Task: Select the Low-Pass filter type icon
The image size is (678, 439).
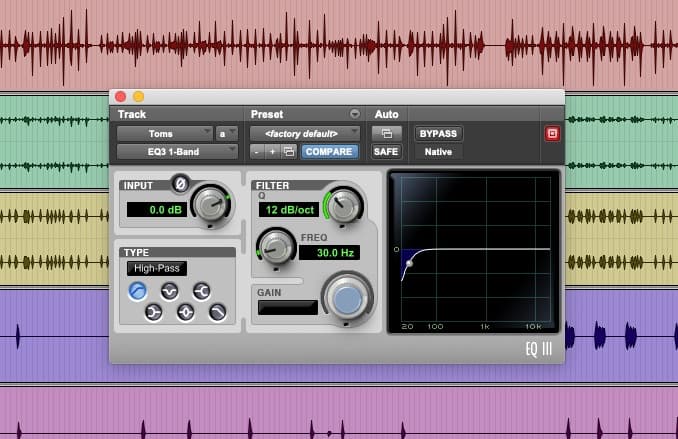Action: [x=217, y=312]
